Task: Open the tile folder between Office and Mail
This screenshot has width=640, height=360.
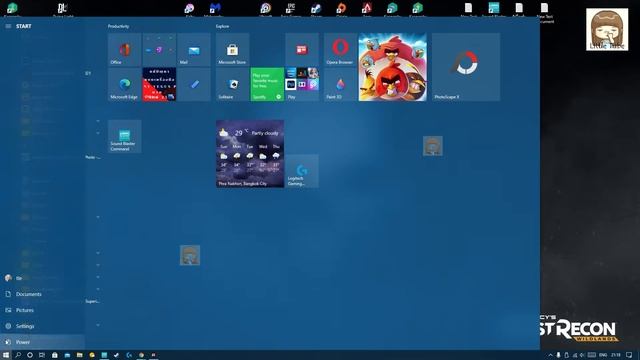Action: [x=159, y=50]
